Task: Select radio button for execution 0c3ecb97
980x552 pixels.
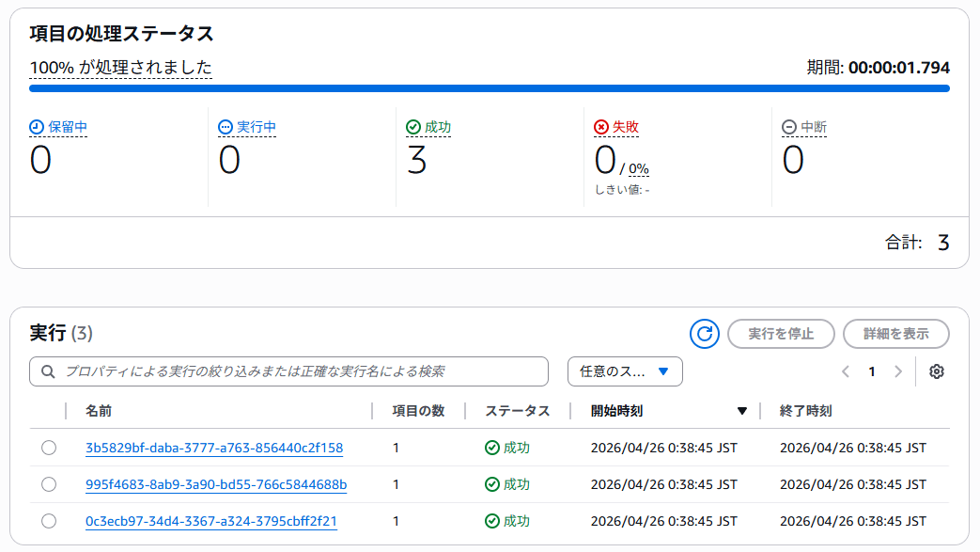Action: (49, 521)
